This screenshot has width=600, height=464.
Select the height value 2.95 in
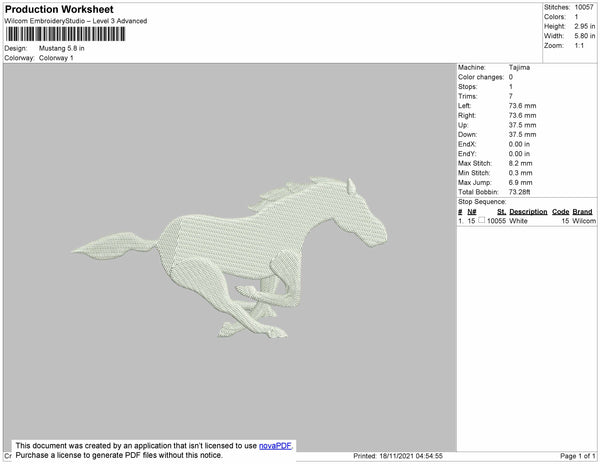point(585,26)
